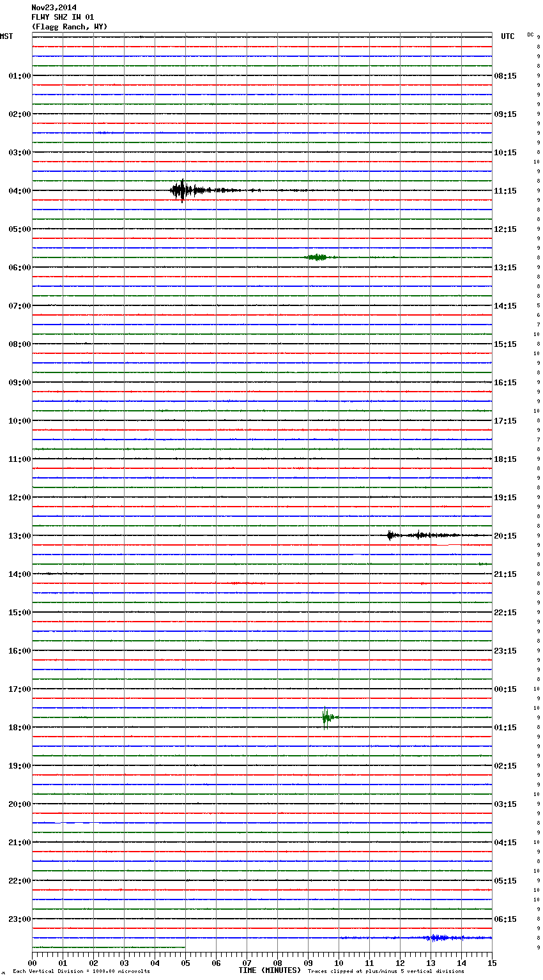Click the minute axis label 10
The height and width of the screenshot is (980, 543).
tap(339, 963)
